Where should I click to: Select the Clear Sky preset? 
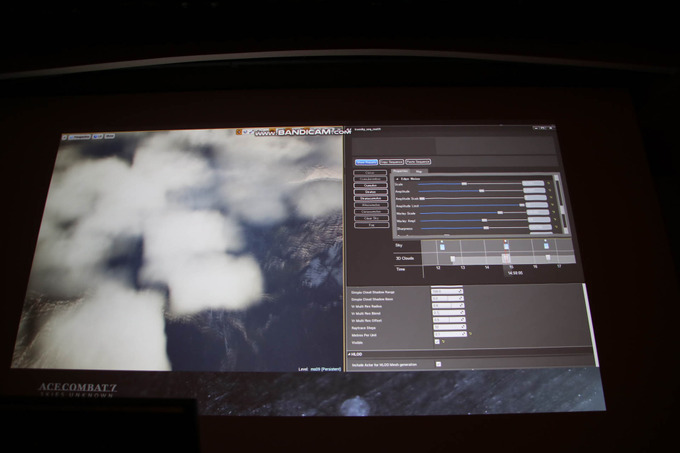click(x=371, y=218)
